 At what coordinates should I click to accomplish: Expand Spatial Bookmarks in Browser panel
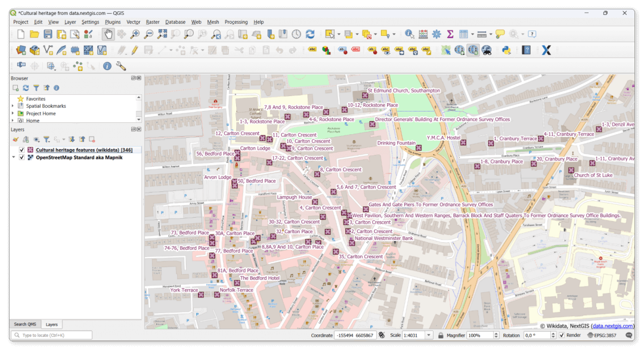pos(13,106)
